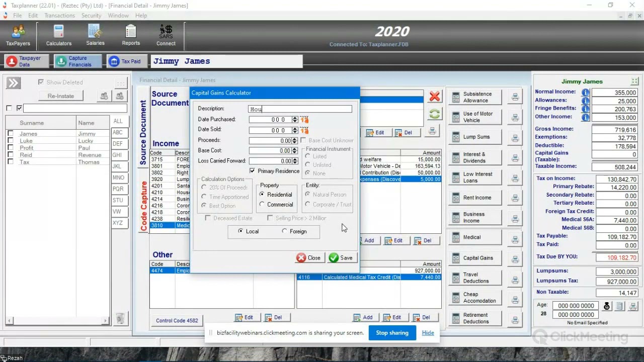Tick the checkbox for taxpayer Luke
Screen dimensions: 644x362
click(10, 141)
